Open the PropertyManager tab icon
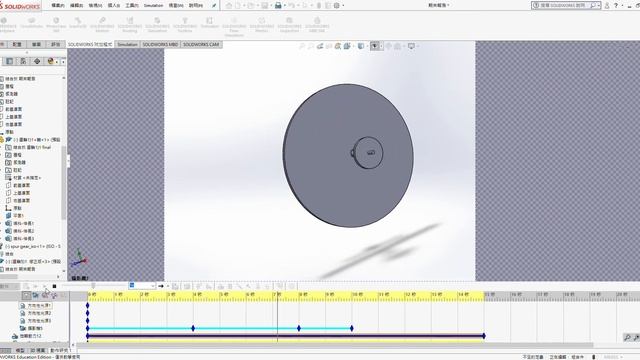The image size is (640, 360). pos(23,61)
